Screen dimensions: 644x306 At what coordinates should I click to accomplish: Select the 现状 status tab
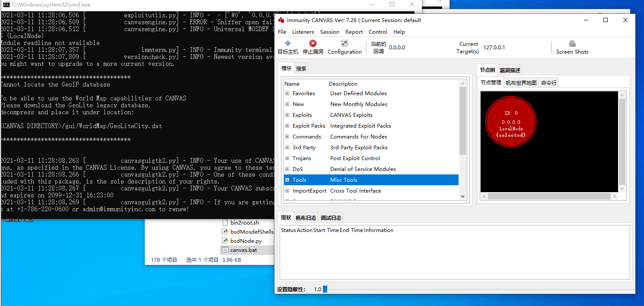286,217
